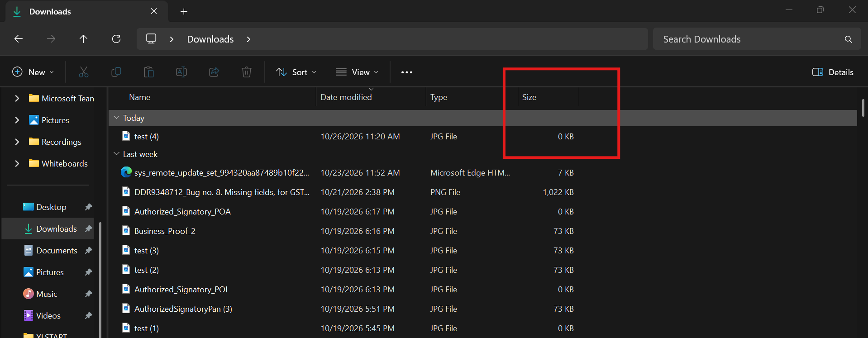Open the View dropdown
The width and height of the screenshot is (868, 338).
(x=357, y=72)
